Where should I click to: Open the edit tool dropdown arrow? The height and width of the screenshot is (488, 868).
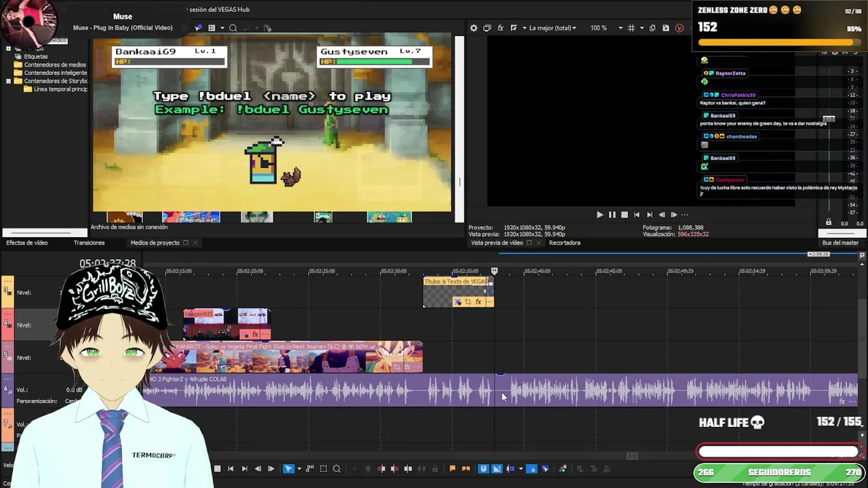(299, 468)
